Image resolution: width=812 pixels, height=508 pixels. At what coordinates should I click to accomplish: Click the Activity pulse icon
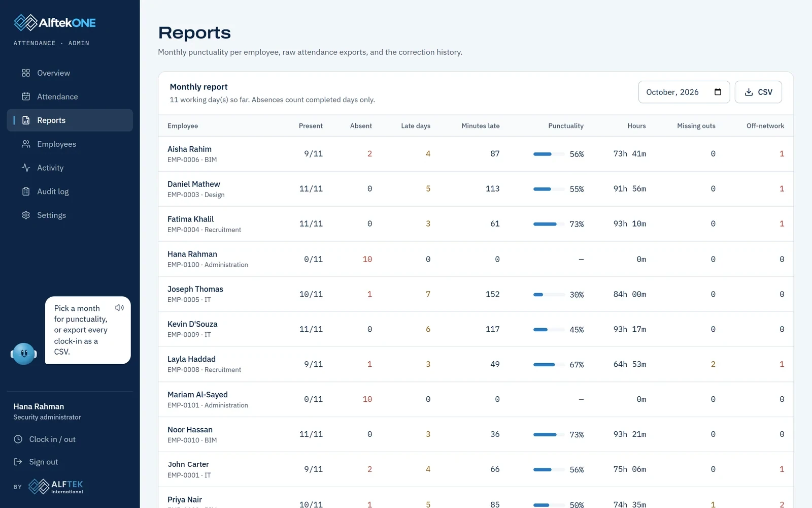click(26, 168)
